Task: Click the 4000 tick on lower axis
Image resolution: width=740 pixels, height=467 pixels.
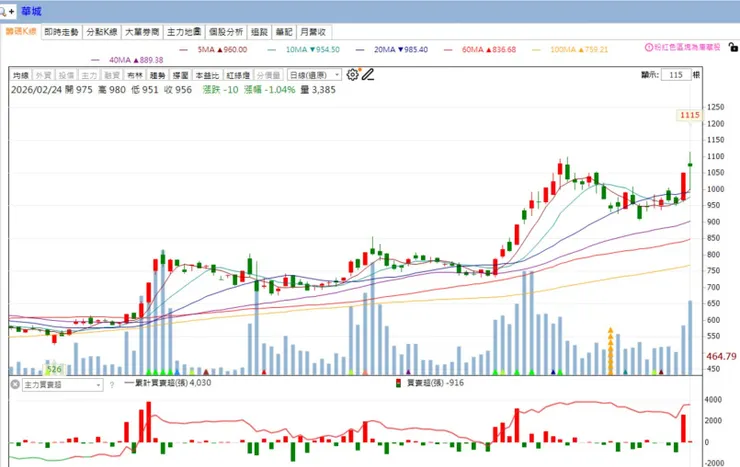Action: [713, 400]
